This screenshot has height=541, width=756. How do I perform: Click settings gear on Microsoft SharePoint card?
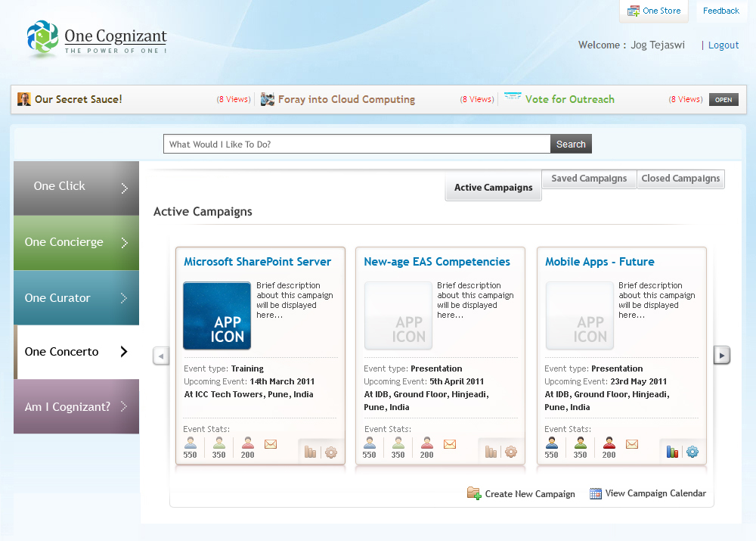[330, 452]
